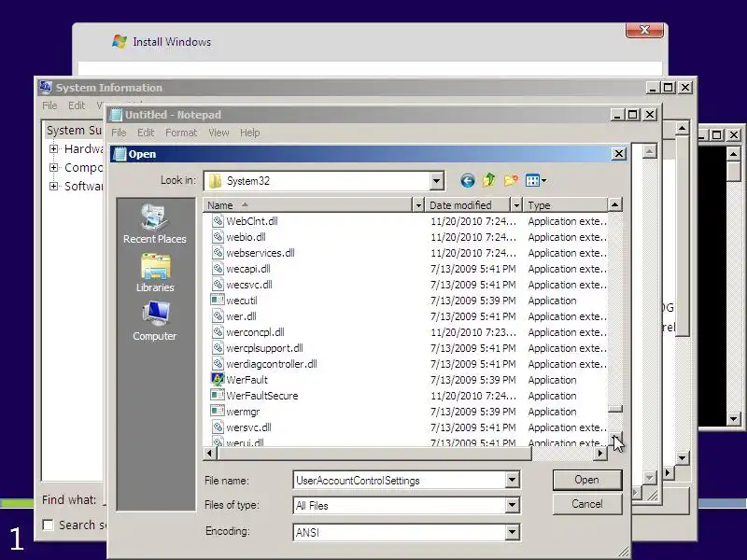Viewport: 747px width, 560px height.
Task: Select the werconcpl.dll file icon
Action: pos(218,332)
